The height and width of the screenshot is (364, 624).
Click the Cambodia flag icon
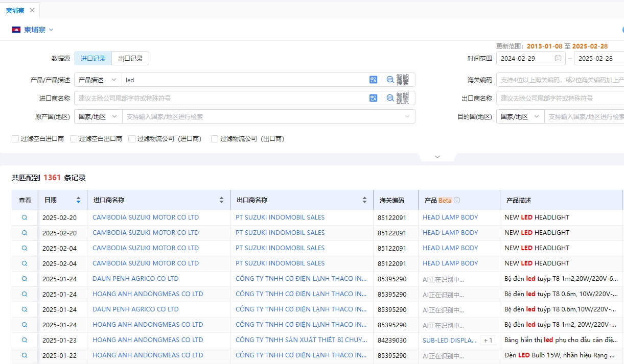[x=16, y=30]
